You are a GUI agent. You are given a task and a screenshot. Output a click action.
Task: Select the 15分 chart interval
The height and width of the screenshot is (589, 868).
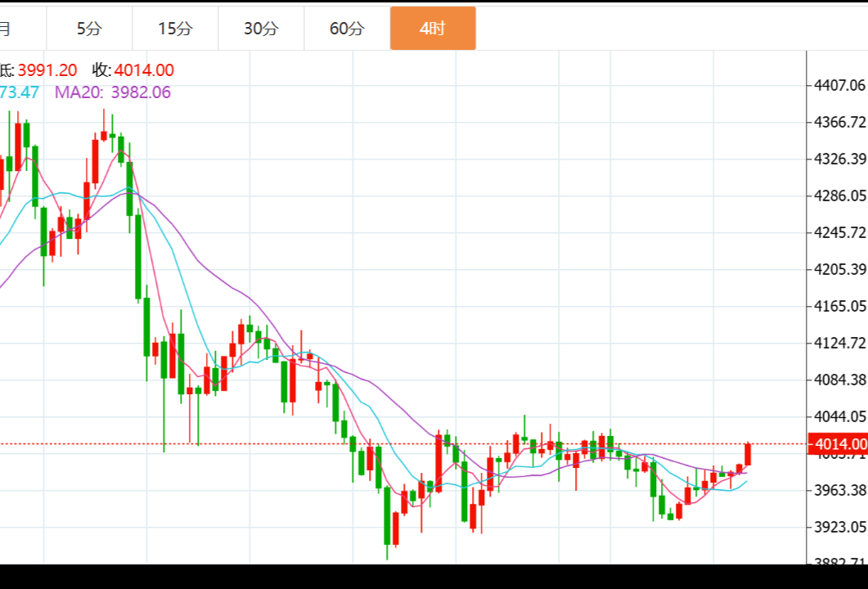click(x=175, y=29)
